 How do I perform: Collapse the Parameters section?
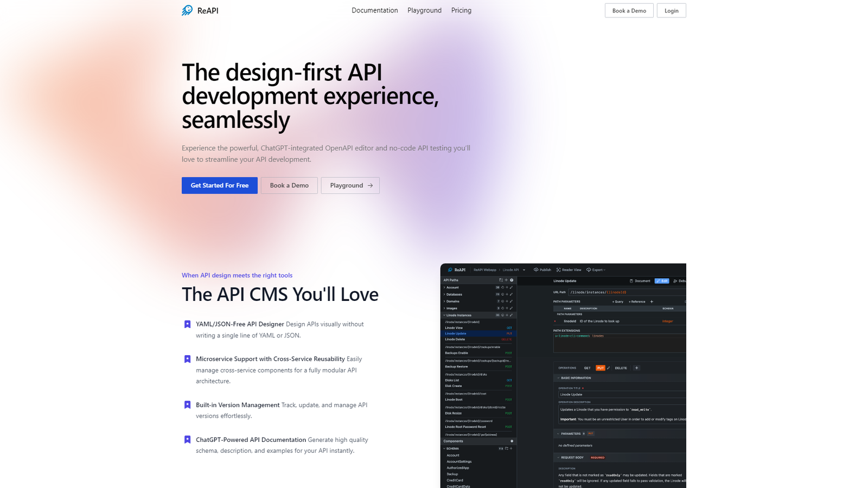pyautogui.click(x=558, y=434)
